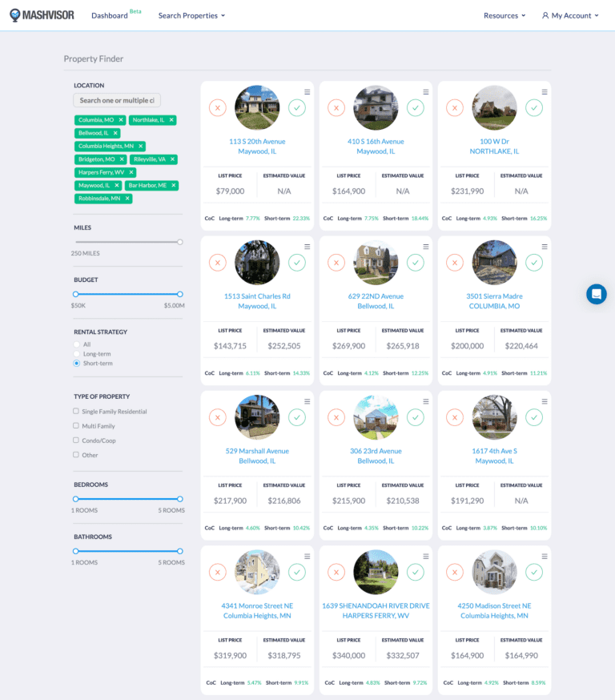The height and width of the screenshot is (700, 615).
Task: Reject the 4341 Monroe Street NE listing
Action: 218,573
